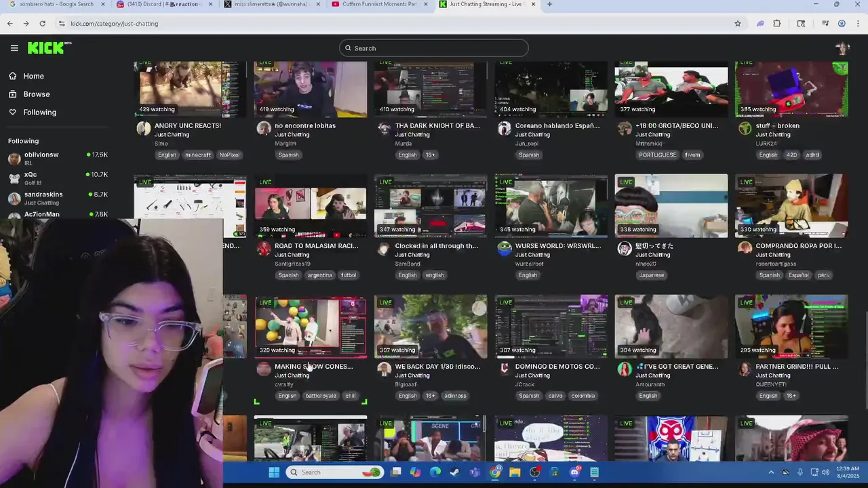This screenshot has height=488, width=868.
Task: Show hidden system tray icons
Action: (x=771, y=472)
